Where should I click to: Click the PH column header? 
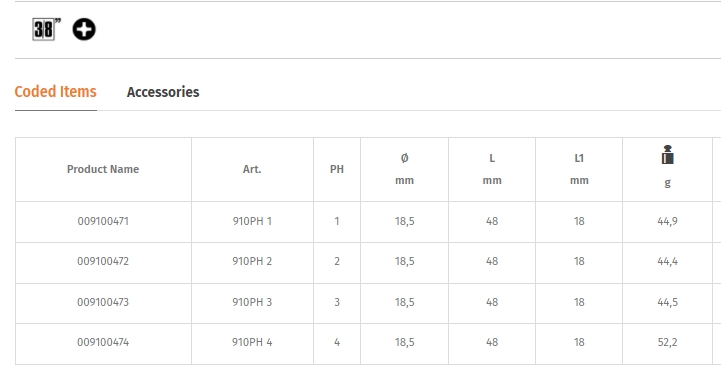(337, 169)
